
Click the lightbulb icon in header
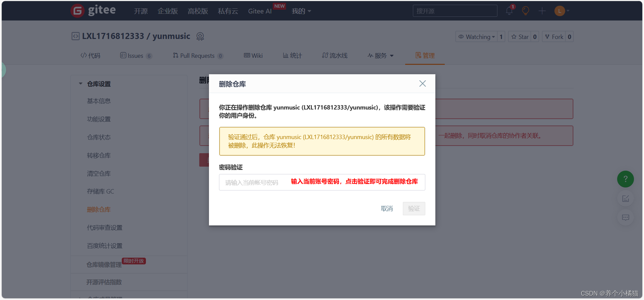526,11
